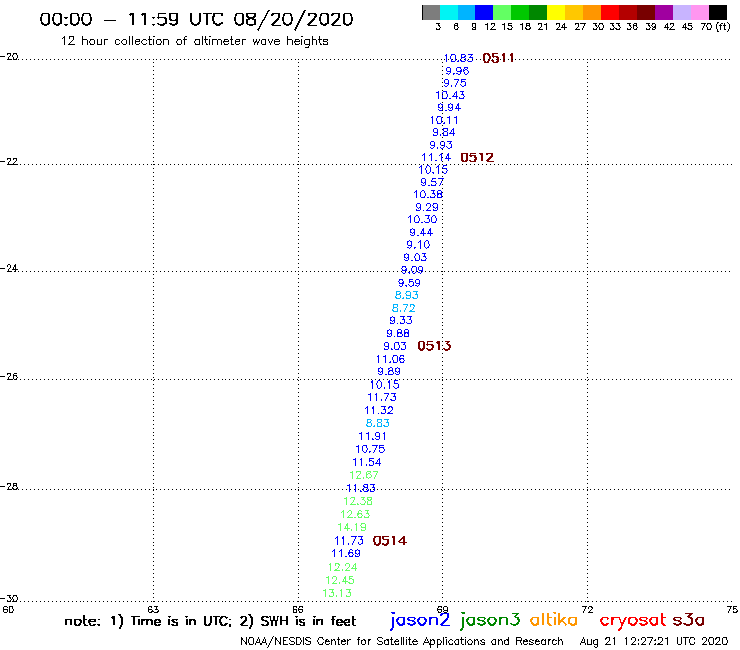Image resolution: width=740 pixels, height=650 pixels.
Task: Click the green value 12.24
Action: tap(343, 567)
